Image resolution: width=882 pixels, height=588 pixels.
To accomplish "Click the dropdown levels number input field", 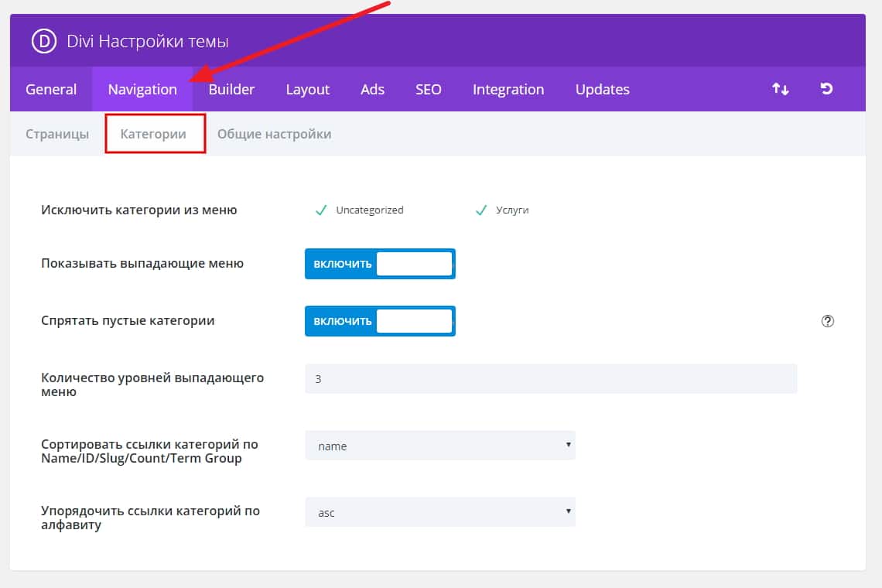I will click(x=550, y=379).
